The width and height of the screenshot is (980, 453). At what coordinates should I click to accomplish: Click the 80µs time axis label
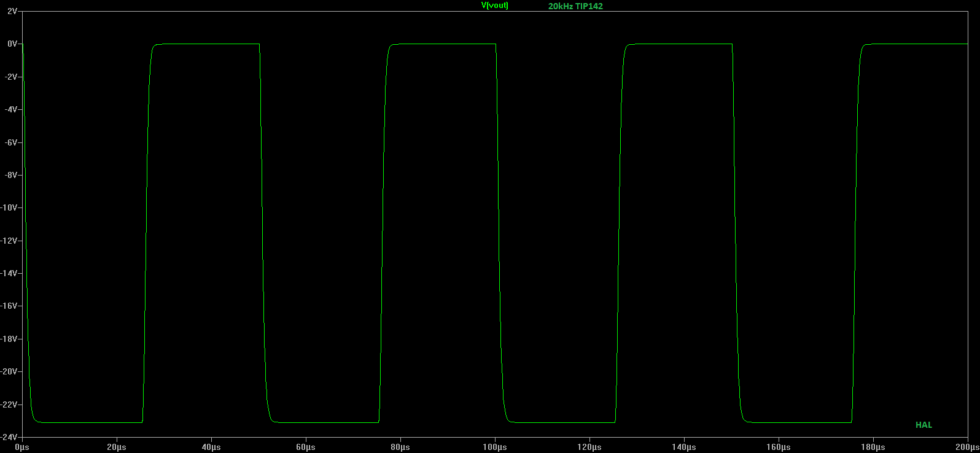400,447
